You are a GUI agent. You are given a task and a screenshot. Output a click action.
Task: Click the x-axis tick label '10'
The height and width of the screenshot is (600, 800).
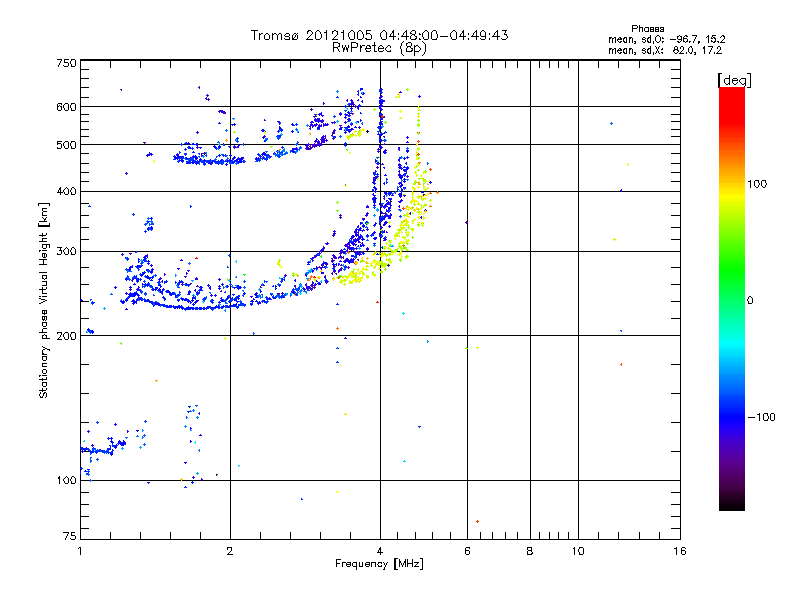point(578,551)
